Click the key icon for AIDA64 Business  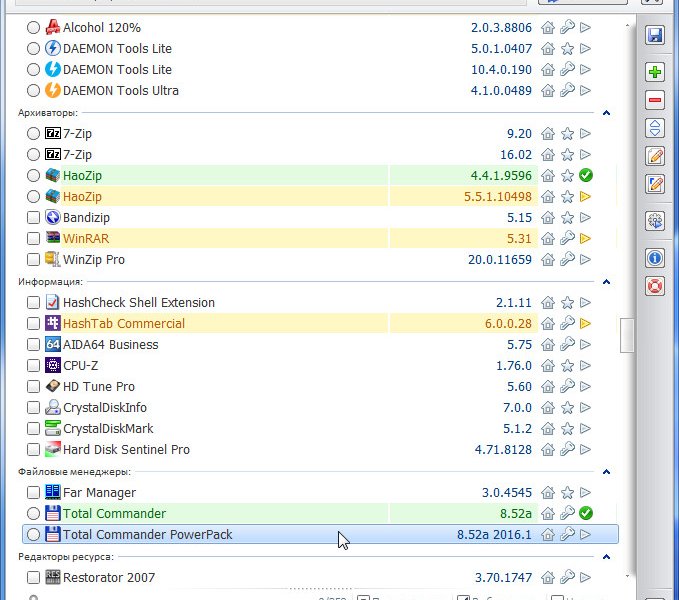[567, 344]
